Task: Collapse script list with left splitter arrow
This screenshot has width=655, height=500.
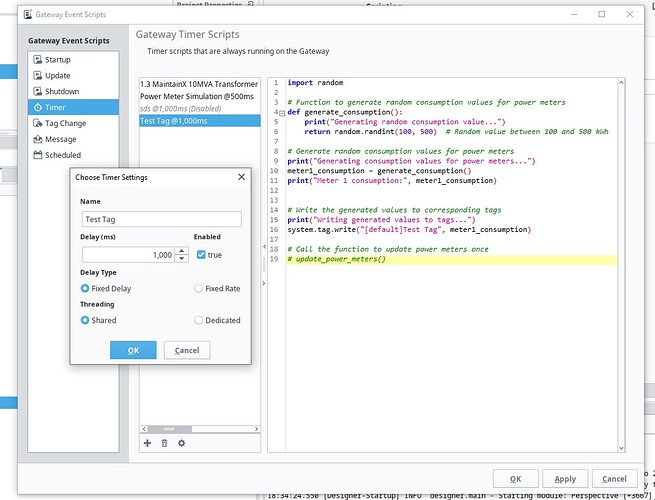Action: (264, 247)
